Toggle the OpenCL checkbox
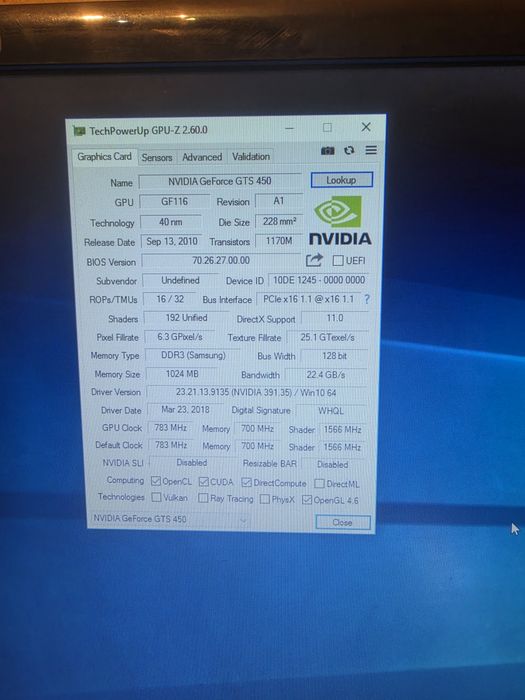525x700 pixels. point(156,481)
